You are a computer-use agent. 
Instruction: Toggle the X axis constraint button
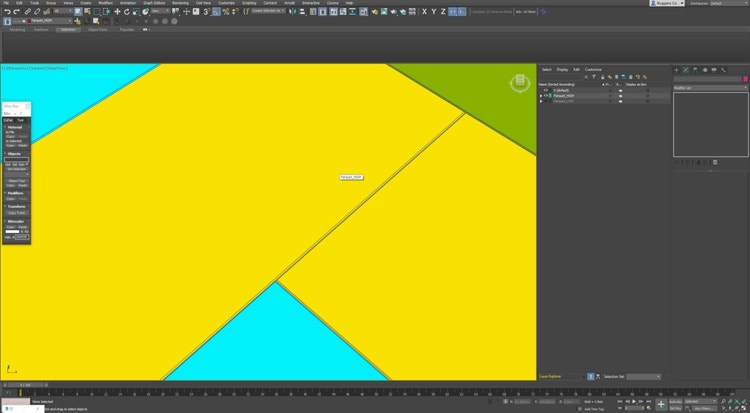point(424,12)
